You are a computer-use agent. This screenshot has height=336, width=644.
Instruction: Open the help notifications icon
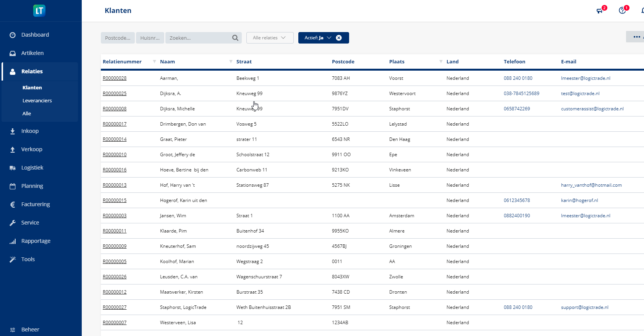pyautogui.click(x=622, y=11)
